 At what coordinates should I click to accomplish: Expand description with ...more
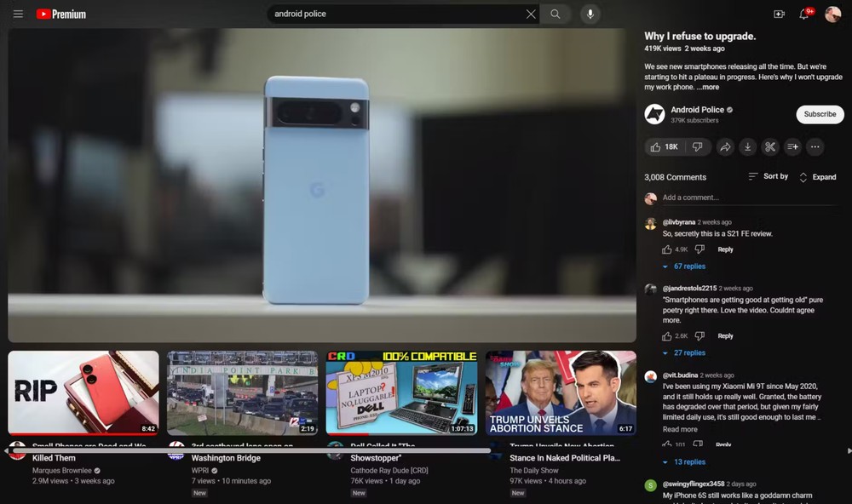(x=708, y=87)
